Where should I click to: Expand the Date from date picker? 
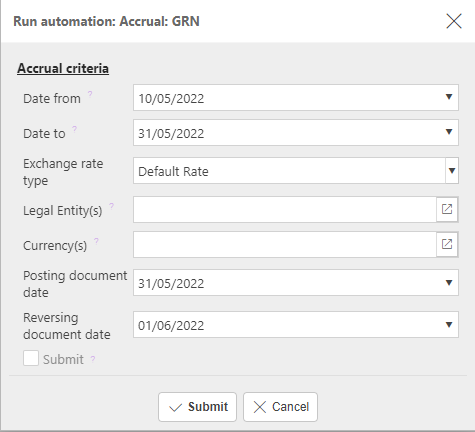(x=449, y=97)
